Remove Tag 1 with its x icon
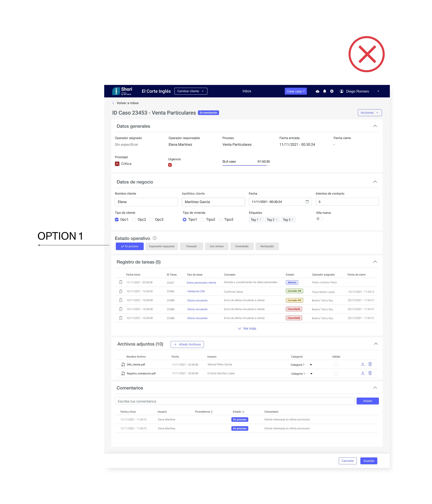The image size is (432, 504). coord(260,219)
